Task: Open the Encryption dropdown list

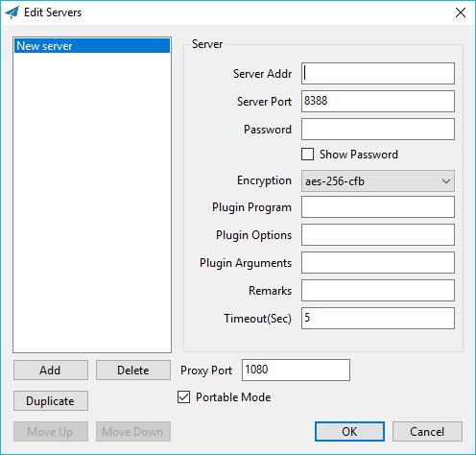Action: coord(378,181)
